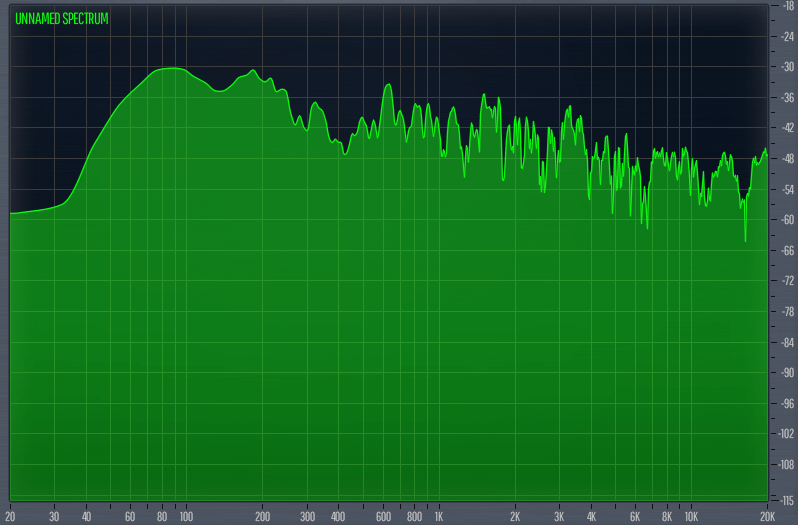The height and width of the screenshot is (525, 798).
Task: Click the '-66' dB scale label
Action: coord(787,250)
